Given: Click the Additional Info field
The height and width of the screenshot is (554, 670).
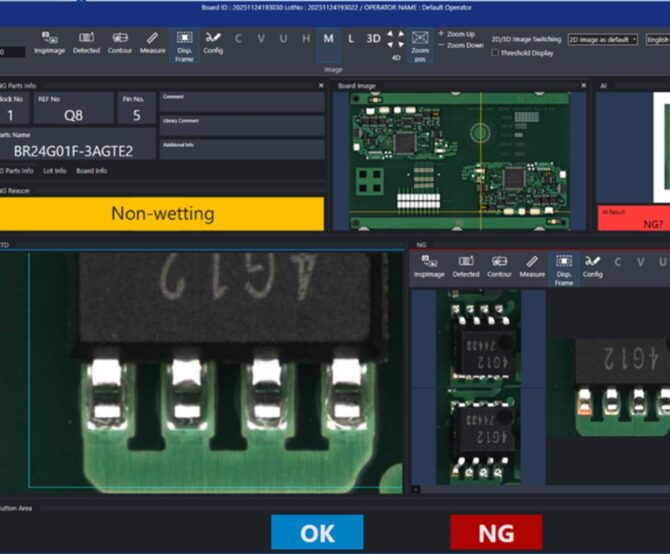Looking at the screenshot, I should pos(242,150).
